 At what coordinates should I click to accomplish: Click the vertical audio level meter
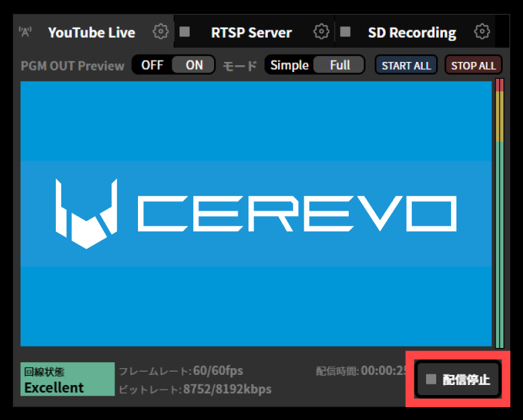499,213
